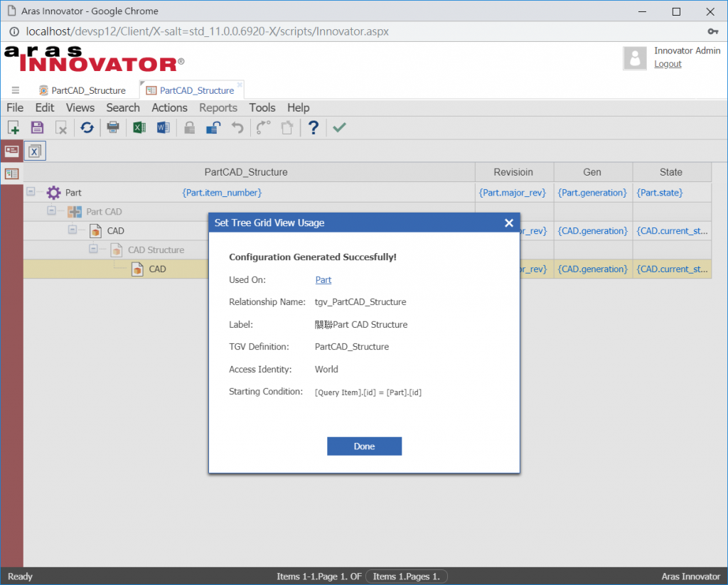Click the New Item toolbar icon

pyautogui.click(x=14, y=127)
